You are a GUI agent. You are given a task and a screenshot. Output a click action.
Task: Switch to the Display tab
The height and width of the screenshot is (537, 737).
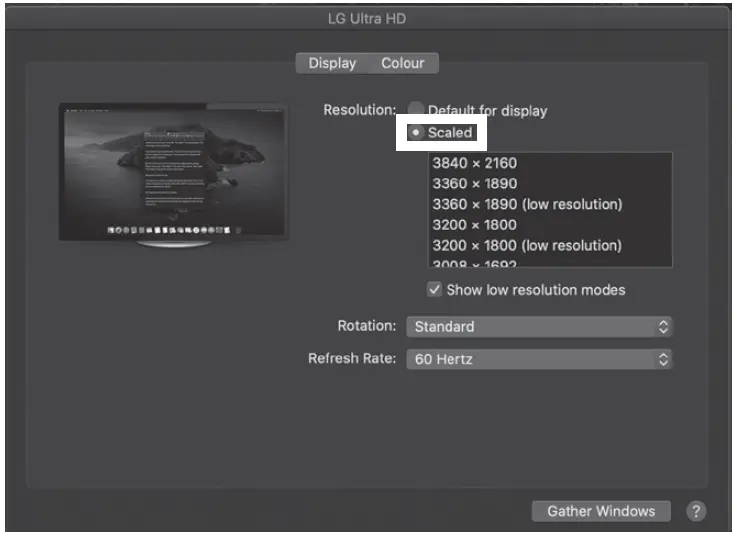click(332, 63)
